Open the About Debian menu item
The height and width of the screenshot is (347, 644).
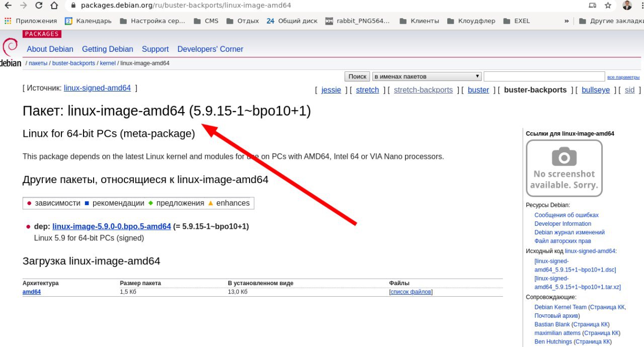[50, 49]
